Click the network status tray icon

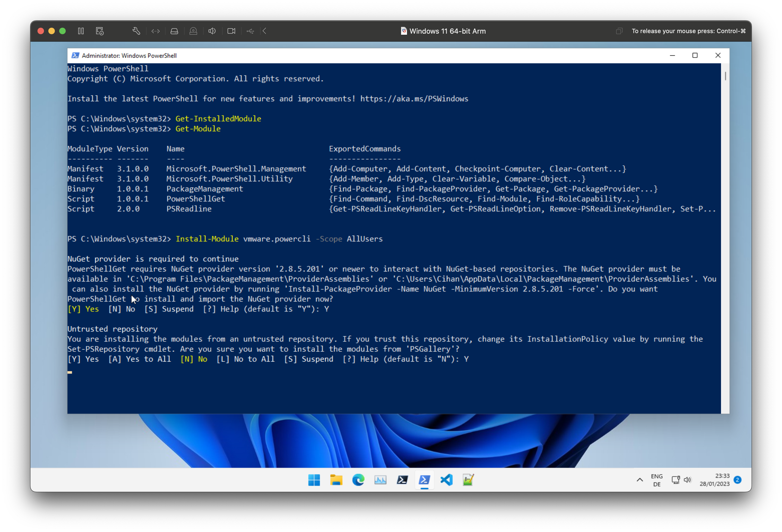[676, 480]
